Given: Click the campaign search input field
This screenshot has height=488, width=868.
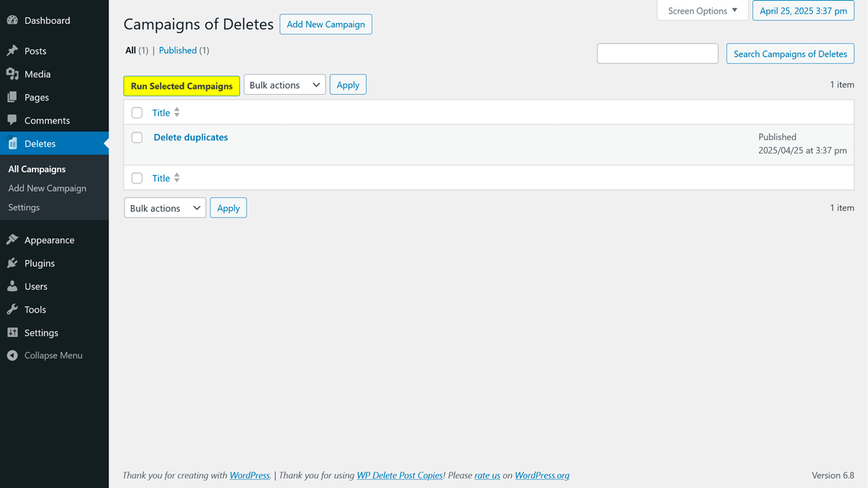Looking at the screenshot, I should pos(657,53).
